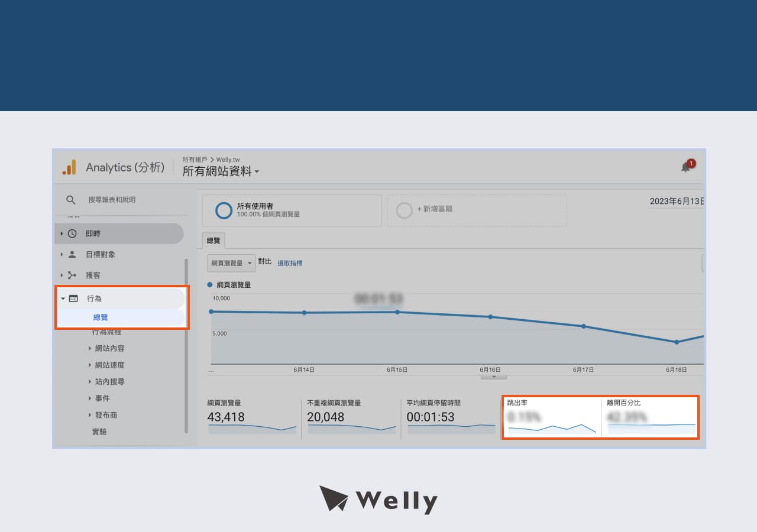Screen dimensions: 757x532
Task: Expand the 網站內容 tree item
Action: (x=90, y=348)
